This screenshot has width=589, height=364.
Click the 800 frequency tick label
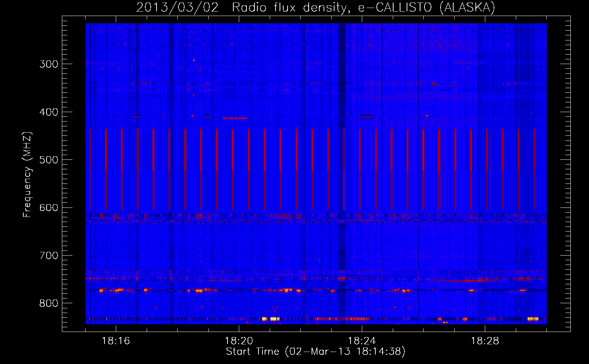coord(49,304)
